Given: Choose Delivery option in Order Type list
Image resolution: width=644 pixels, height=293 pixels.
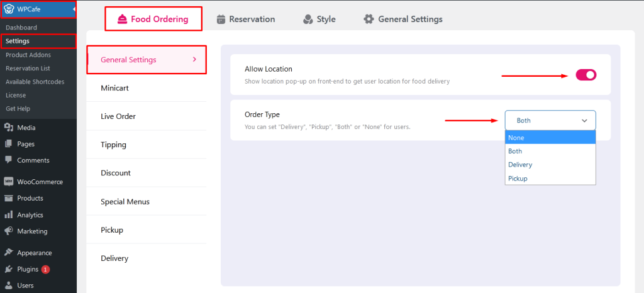Looking at the screenshot, I should [550, 165].
